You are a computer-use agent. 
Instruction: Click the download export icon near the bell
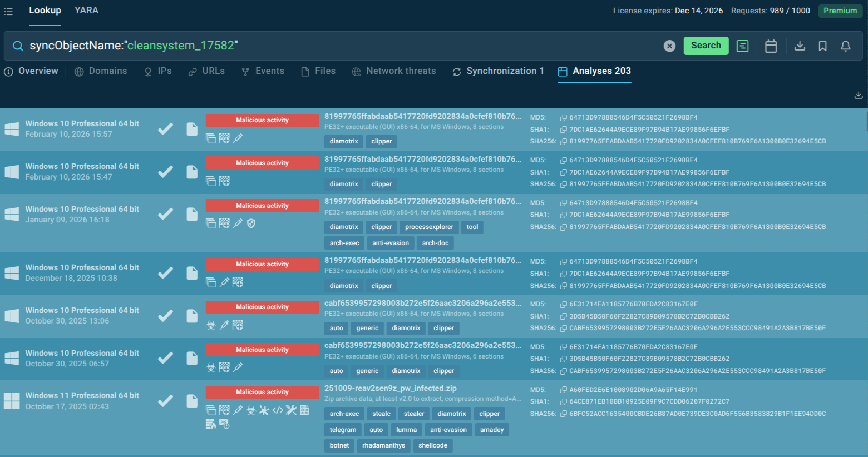pyautogui.click(x=800, y=46)
